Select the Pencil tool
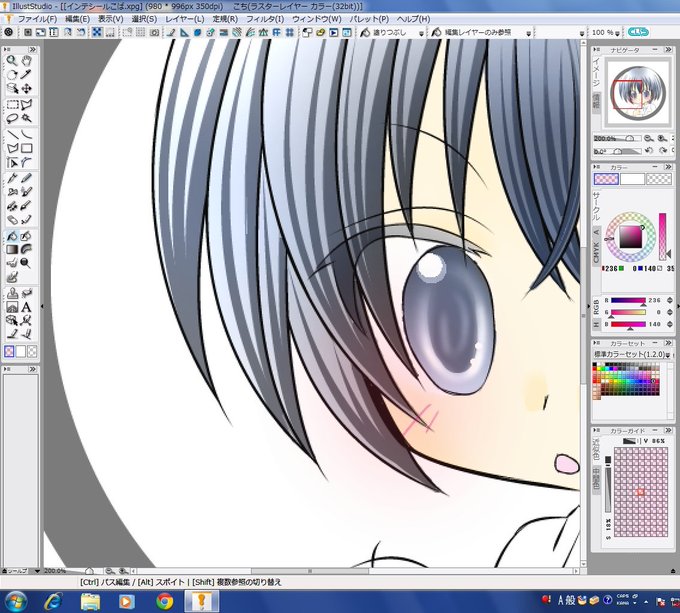Viewport: 680px width, 613px height. pos(26,178)
